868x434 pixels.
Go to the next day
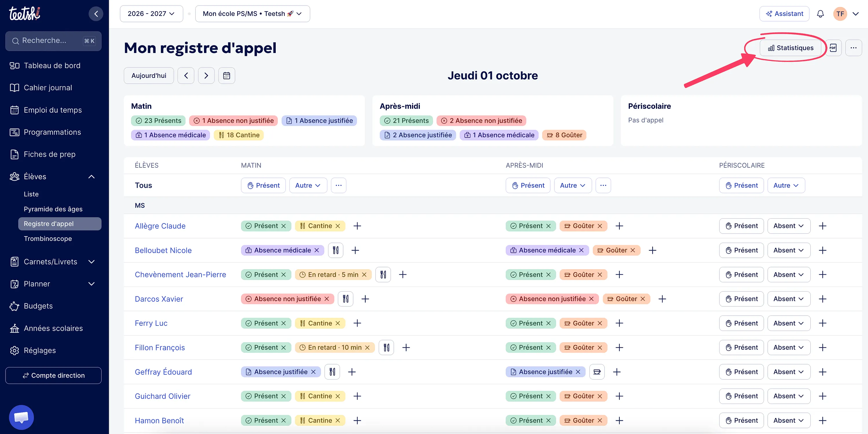click(206, 76)
